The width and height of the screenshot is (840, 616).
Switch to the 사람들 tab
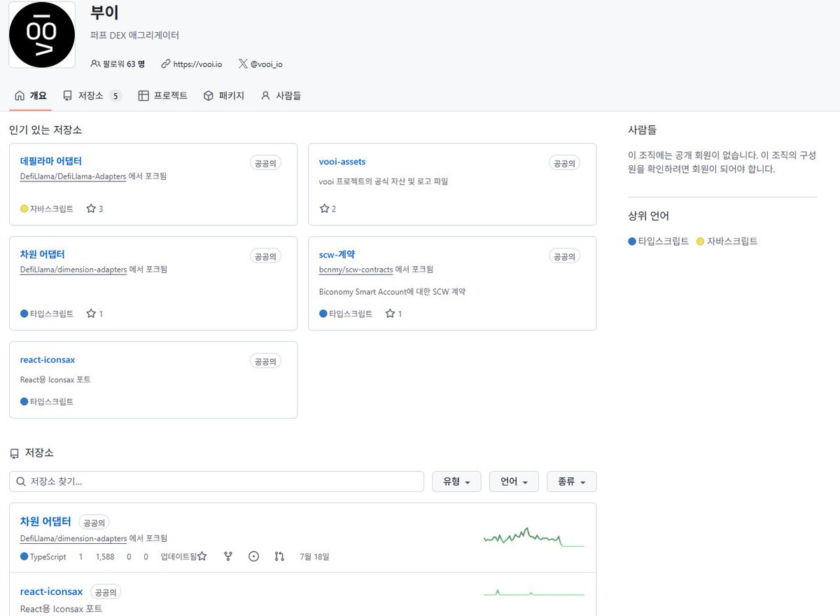281,96
